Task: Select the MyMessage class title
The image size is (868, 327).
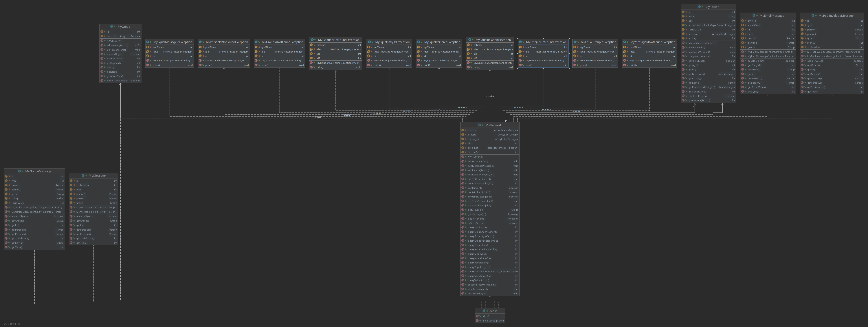Action: [x=97, y=175]
